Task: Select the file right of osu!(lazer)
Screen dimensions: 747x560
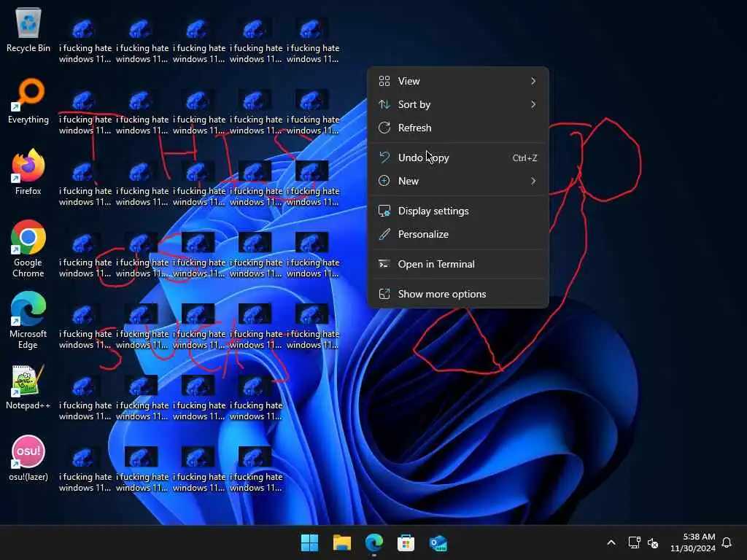Action: coord(85,470)
